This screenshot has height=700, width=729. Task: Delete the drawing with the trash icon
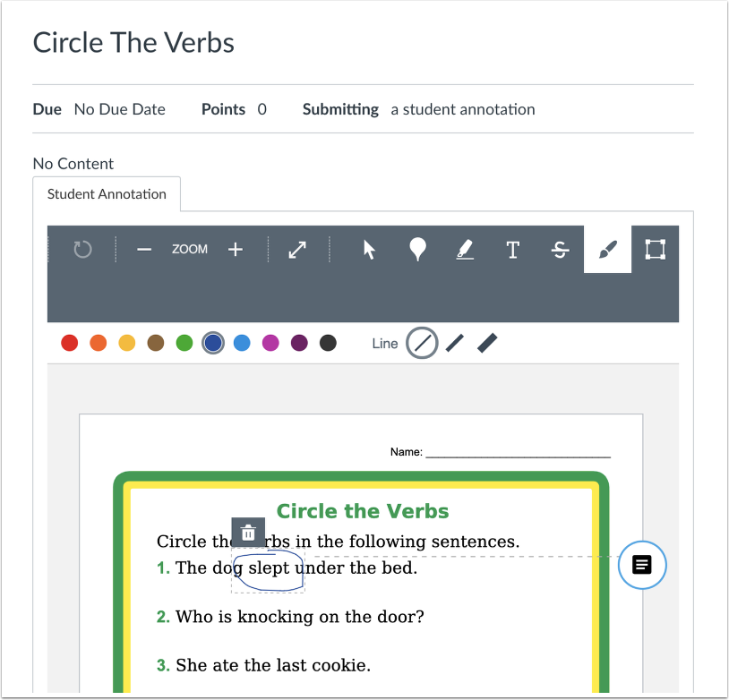coord(248,533)
